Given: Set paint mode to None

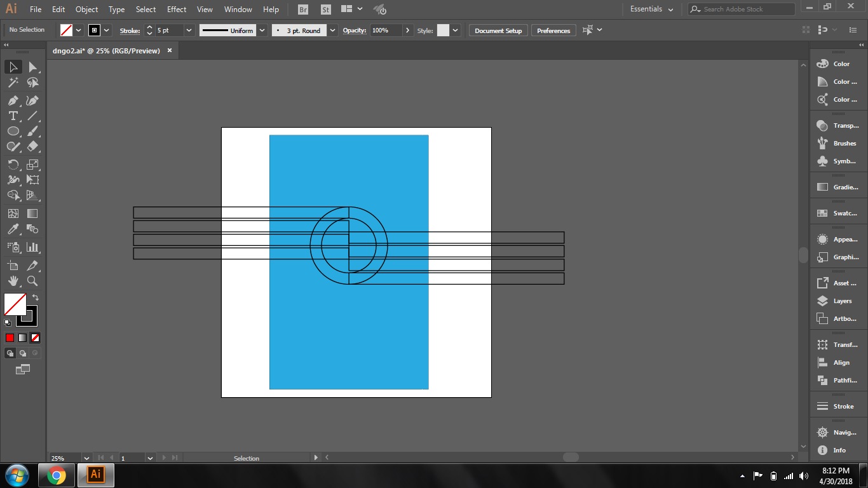Looking at the screenshot, I should point(35,337).
